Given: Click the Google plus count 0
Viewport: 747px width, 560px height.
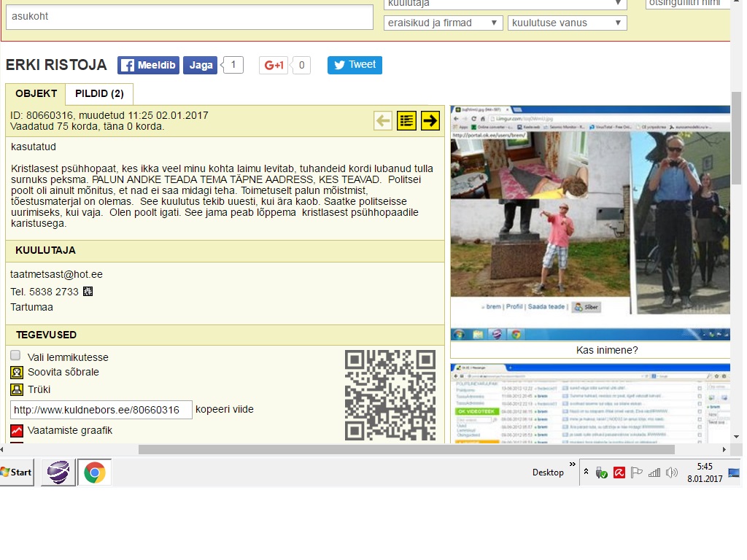Looking at the screenshot, I should (301, 65).
